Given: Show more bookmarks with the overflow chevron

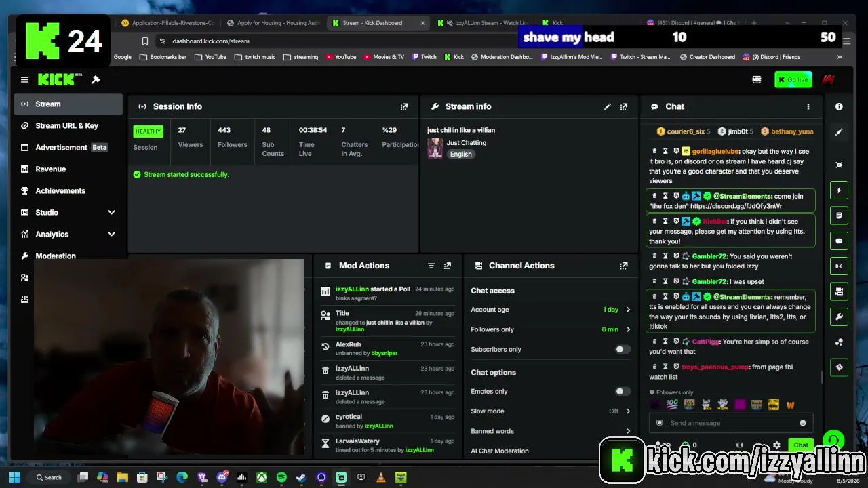Looking at the screenshot, I should coord(839,57).
